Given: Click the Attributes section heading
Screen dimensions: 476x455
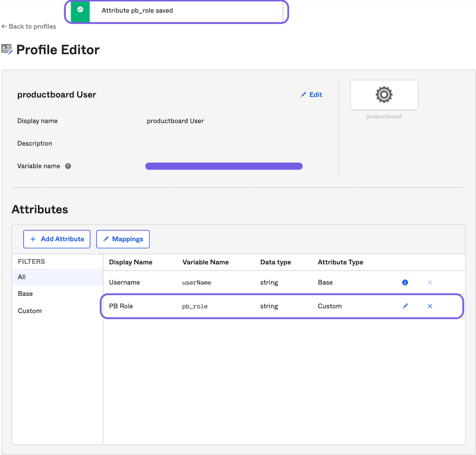Looking at the screenshot, I should [40, 209].
